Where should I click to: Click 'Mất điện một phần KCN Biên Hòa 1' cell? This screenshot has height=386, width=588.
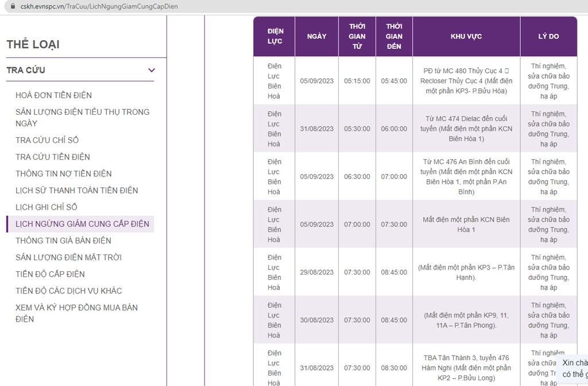tap(466, 225)
